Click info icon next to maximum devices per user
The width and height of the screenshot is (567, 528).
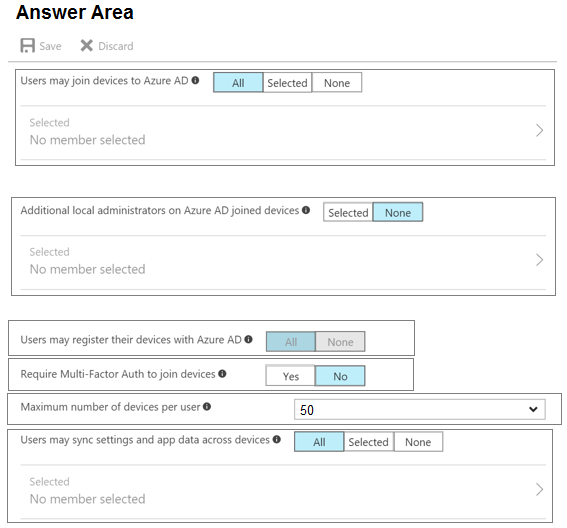pyautogui.click(x=207, y=406)
